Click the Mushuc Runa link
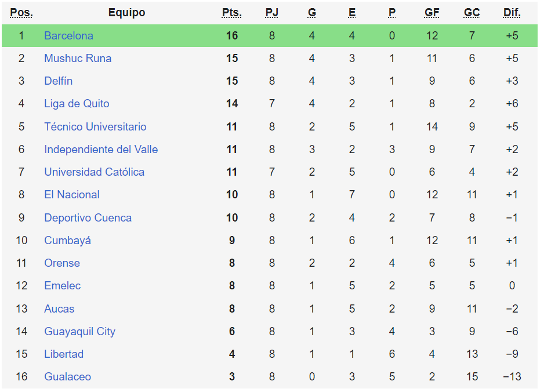 click(78, 59)
